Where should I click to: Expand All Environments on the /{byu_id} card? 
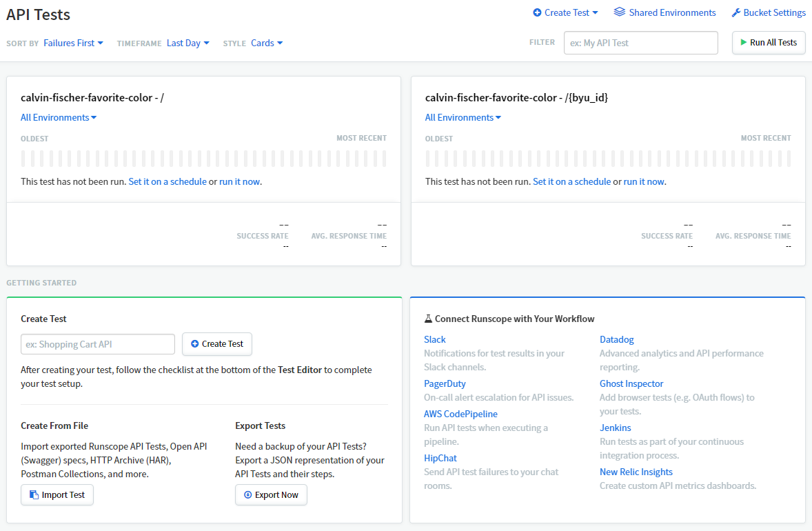coord(463,118)
